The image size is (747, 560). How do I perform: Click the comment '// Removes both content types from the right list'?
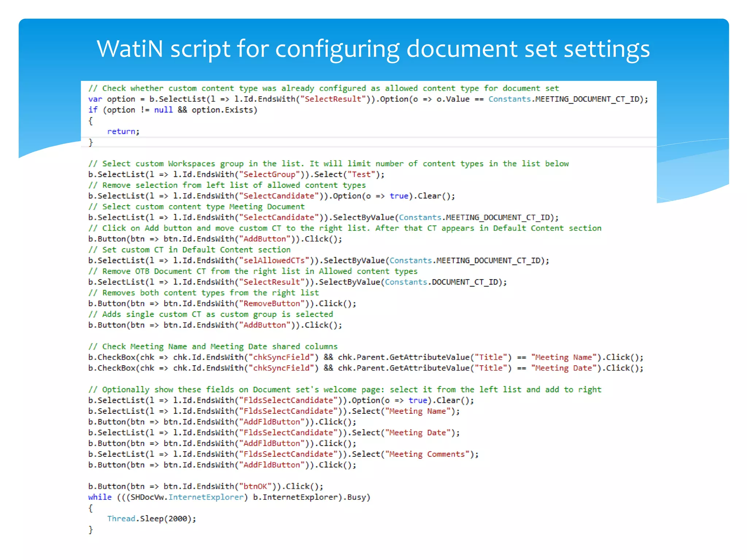click(204, 293)
